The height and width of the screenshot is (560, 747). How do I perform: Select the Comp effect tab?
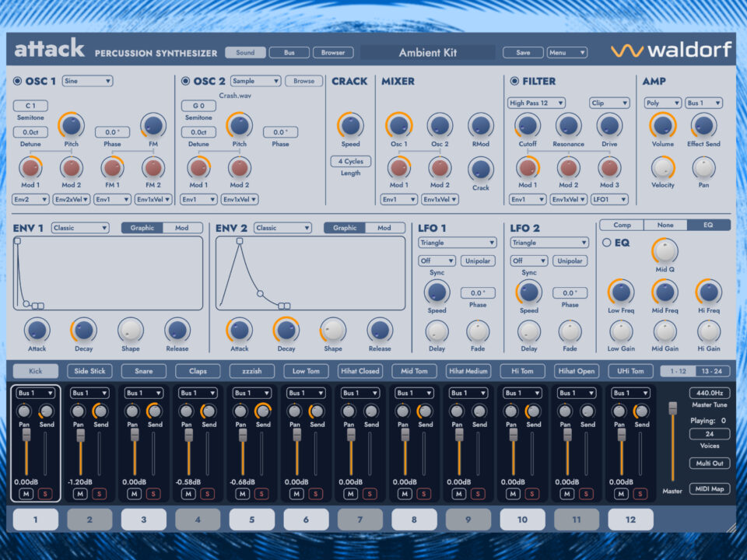pos(622,225)
